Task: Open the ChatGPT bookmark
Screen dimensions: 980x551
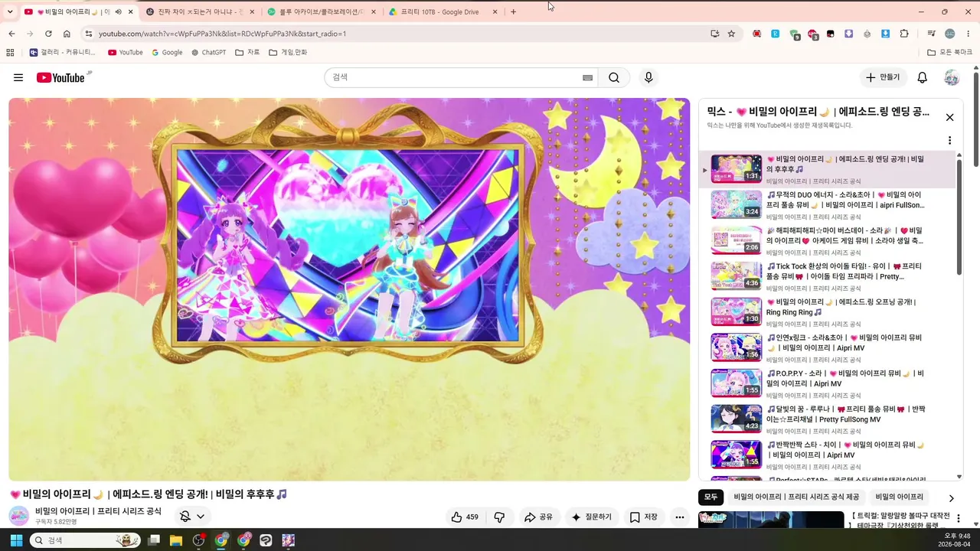Action: pos(208,53)
